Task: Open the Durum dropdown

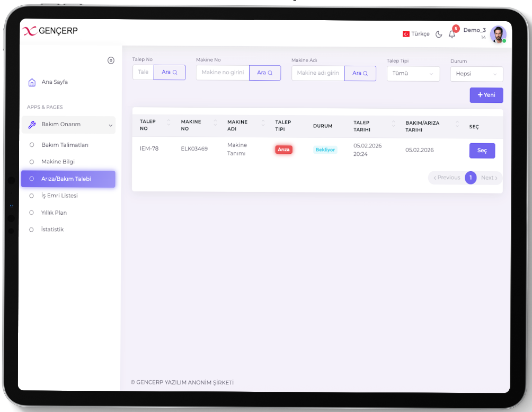Action: point(476,74)
